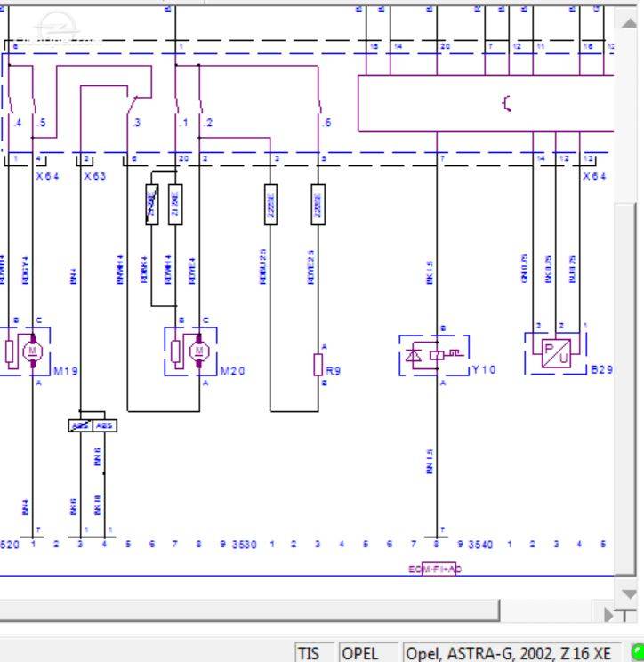644x662 pixels.
Task: Click the R9 component label
Action: 333,371
